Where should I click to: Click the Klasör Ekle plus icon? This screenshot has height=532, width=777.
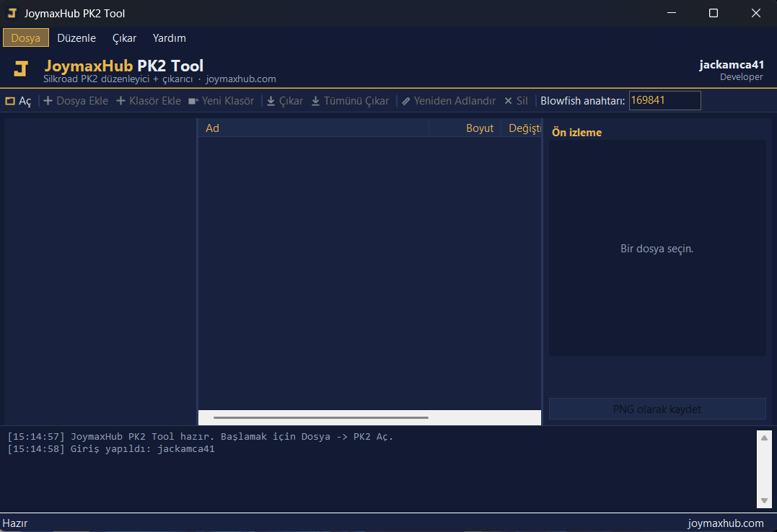pyautogui.click(x=120, y=100)
